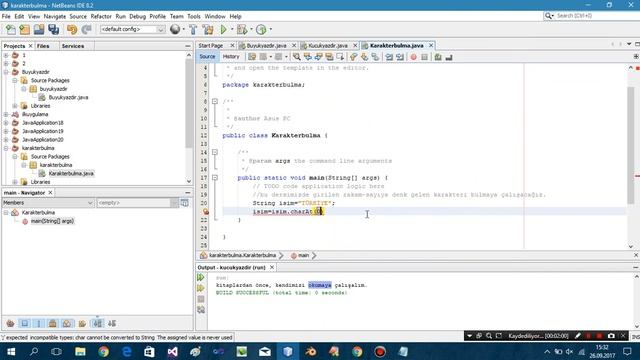This screenshot has width=640, height=360.
Task: Click the Open Project toolbar icon
Action: coord(39,29)
